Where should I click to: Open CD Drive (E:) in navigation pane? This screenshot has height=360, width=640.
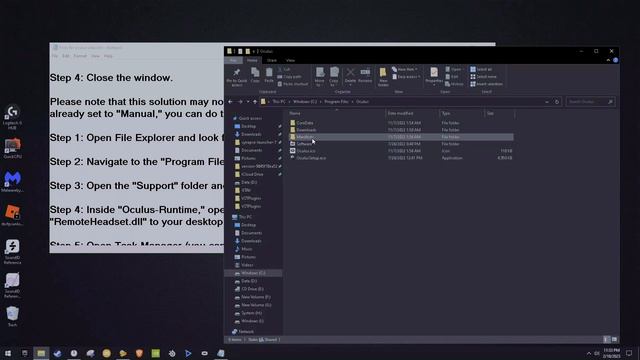point(252,289)
